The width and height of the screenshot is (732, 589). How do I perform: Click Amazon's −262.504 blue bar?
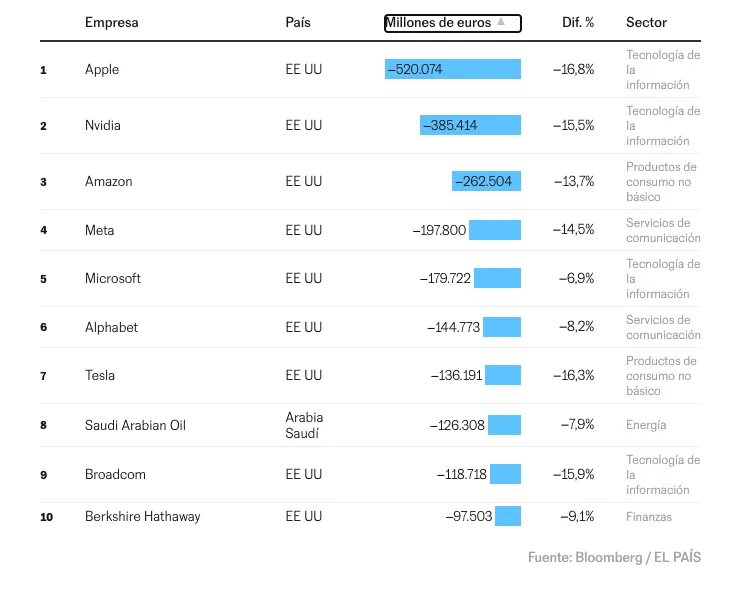486,181
